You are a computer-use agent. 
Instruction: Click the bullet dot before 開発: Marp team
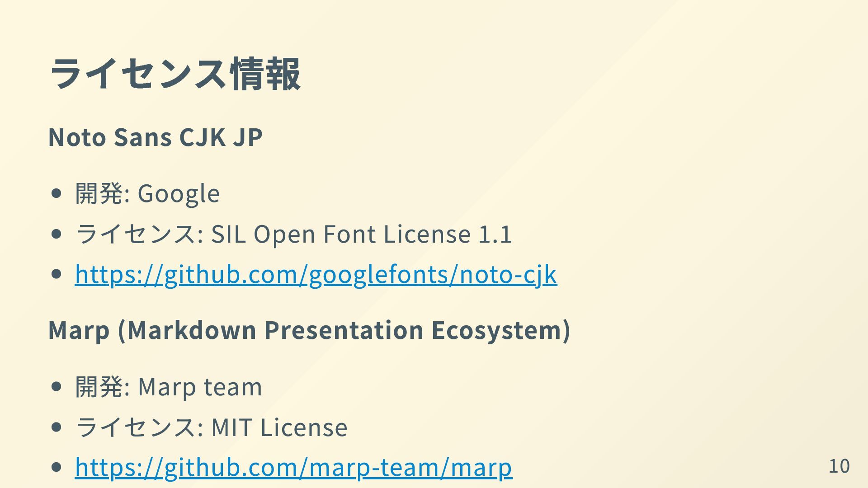tap(57, 387)
